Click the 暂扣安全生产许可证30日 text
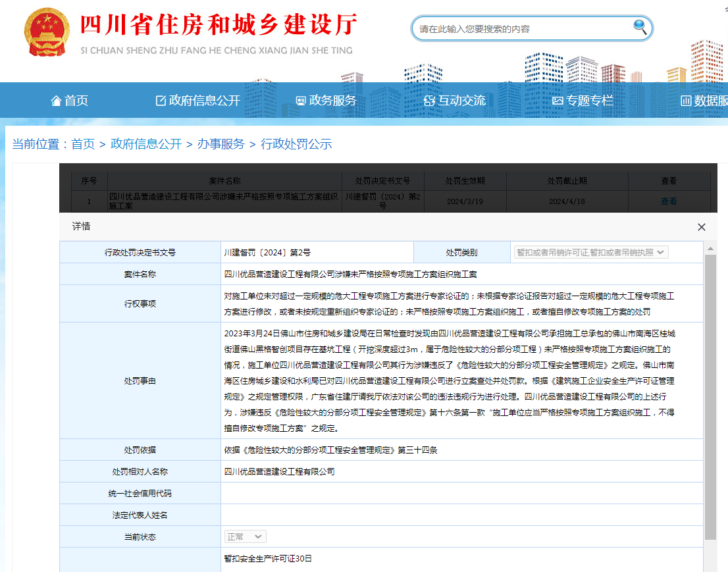Image resolution: width=728 pixels, height=572 pixels. [x=268, y=559]
